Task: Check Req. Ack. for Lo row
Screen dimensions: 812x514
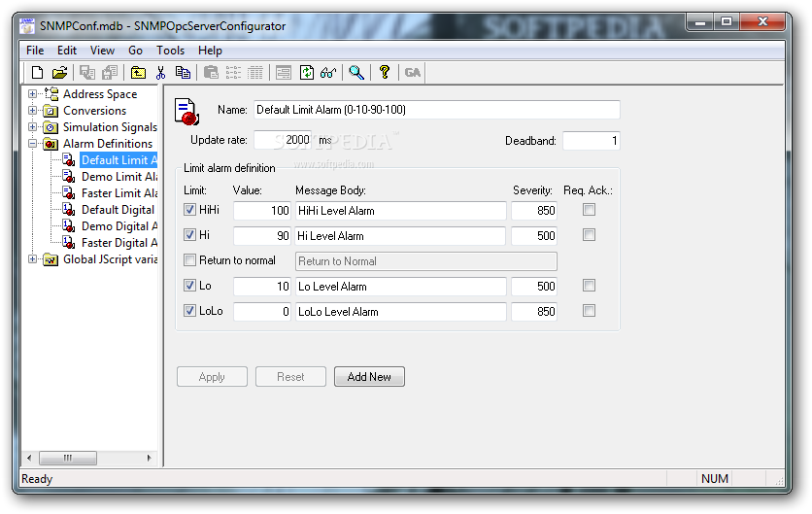Action: pos(589,286)
